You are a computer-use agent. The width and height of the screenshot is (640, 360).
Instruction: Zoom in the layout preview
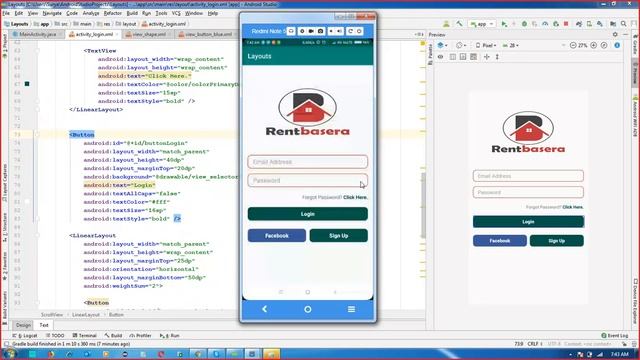pos(593,45)
